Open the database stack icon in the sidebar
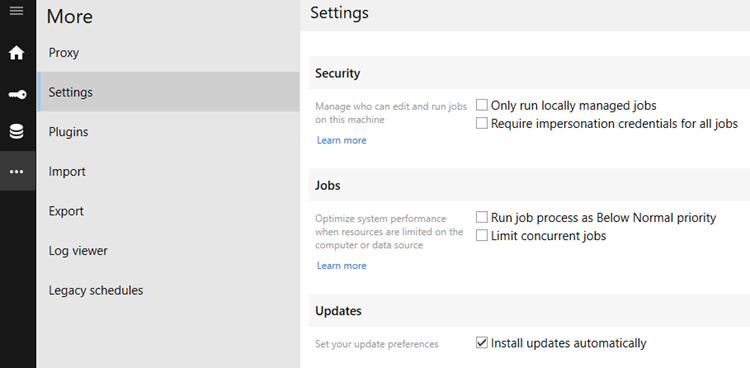The image size is (750, 368). [x=17, y=131]
